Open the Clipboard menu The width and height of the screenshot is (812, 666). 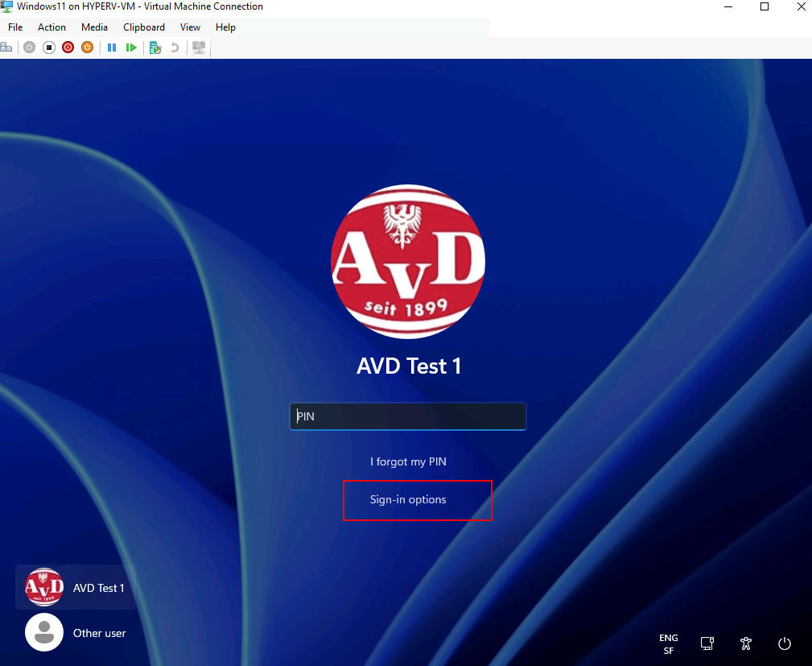(x=144, y=27)
